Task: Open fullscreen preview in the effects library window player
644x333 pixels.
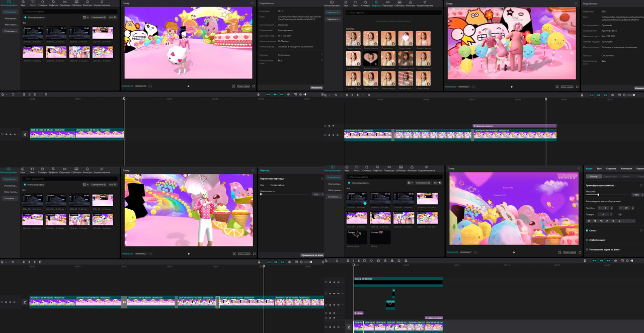Action: coord(577,87)
